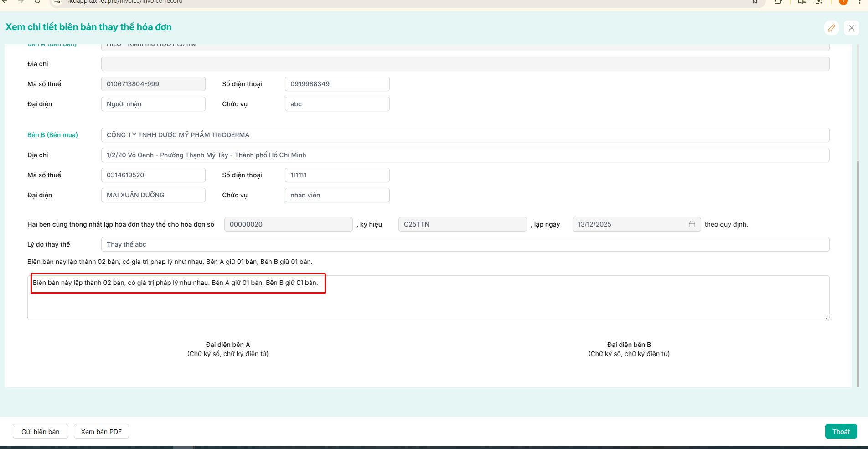Open the calendar icon in date field
868x449 pixels.
692,224
